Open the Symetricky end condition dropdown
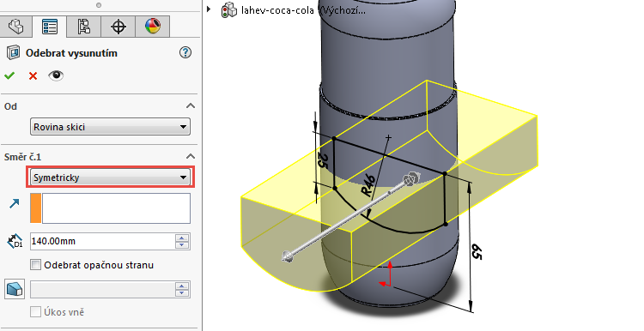The height and width of the screenshot is (331, 644). tap(111, 178)
